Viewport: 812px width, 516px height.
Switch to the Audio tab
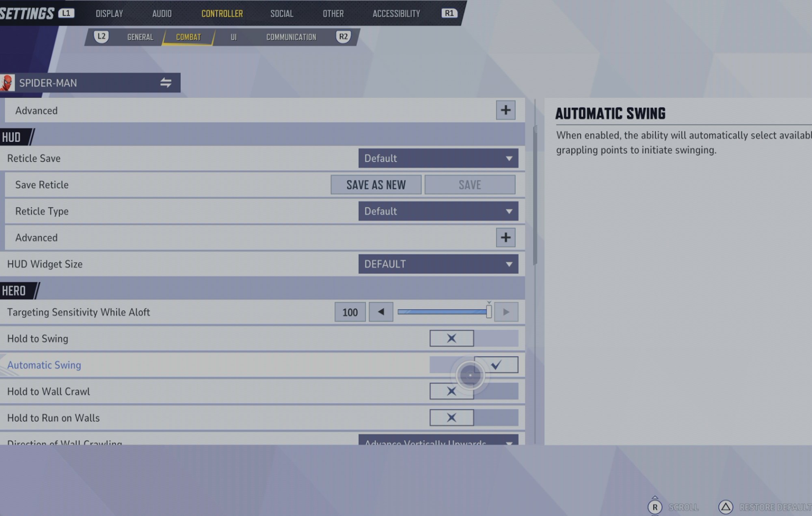point(162,14)
